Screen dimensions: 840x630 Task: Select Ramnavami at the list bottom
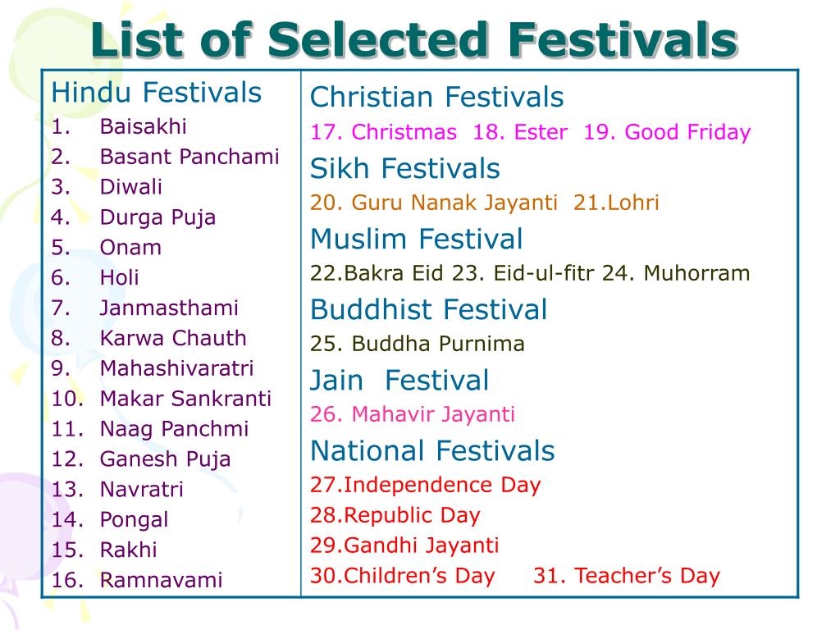pyautogui.click(x=161, y=580)
